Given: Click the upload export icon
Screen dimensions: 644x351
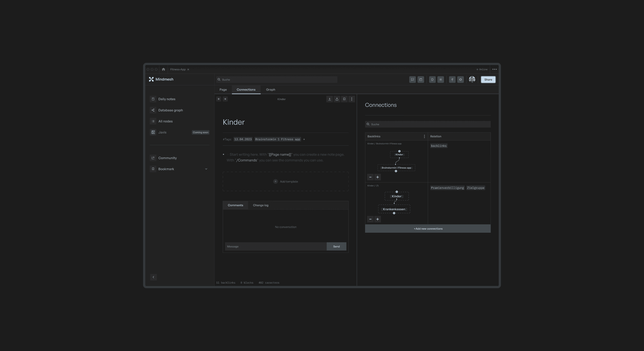Looking at the screenshot, I should tap(337, 99).
